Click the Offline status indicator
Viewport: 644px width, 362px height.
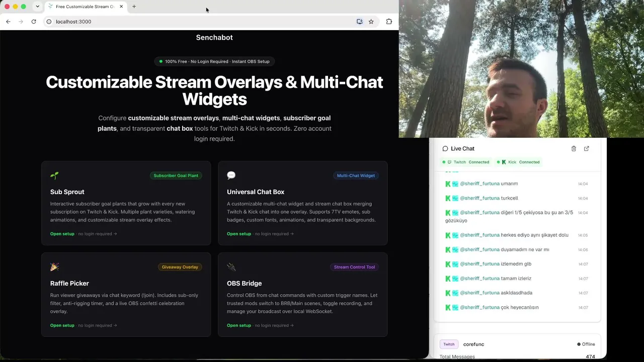pyautogui.click(x=586, y=344)
